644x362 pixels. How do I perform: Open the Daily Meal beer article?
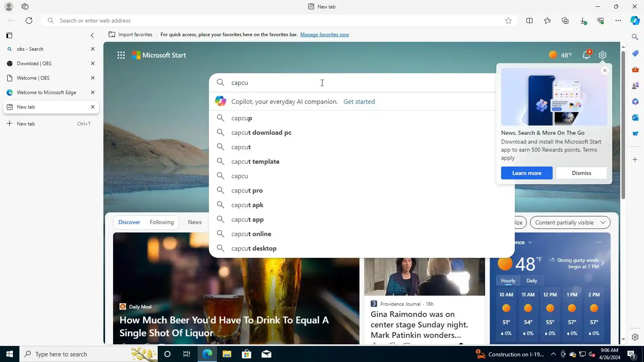224,327
